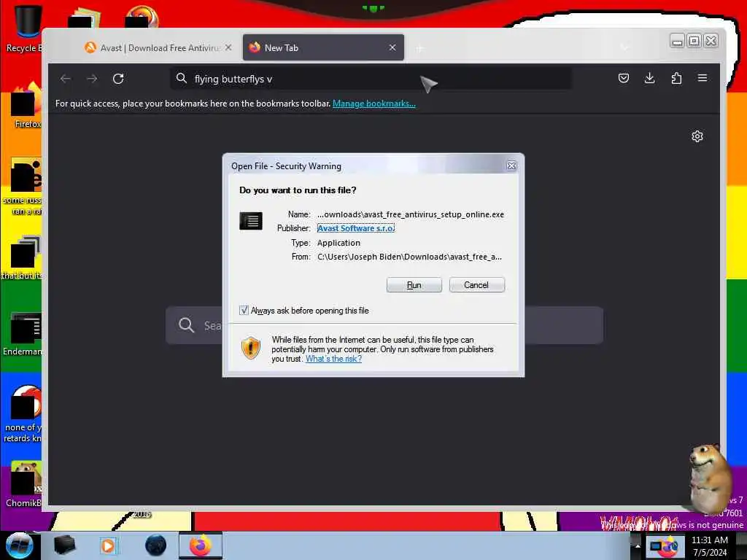Screen dimensions: 747x560
Task: Open clock showing 11:31 AM
Action: [x=710, y=546]
